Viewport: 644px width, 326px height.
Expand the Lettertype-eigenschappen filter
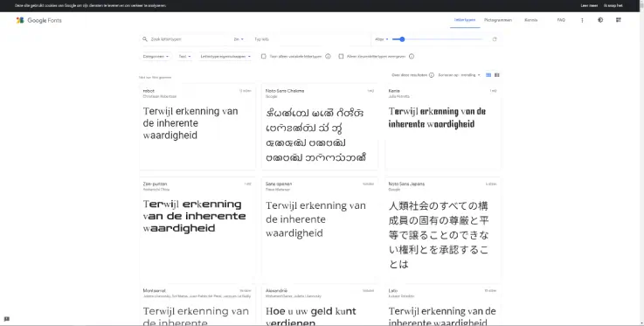pyautogui.click(x=225, y=57)
